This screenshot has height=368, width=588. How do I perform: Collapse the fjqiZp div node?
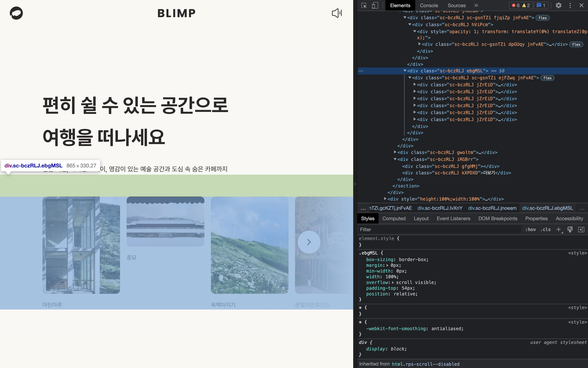[x=404, y=18]
